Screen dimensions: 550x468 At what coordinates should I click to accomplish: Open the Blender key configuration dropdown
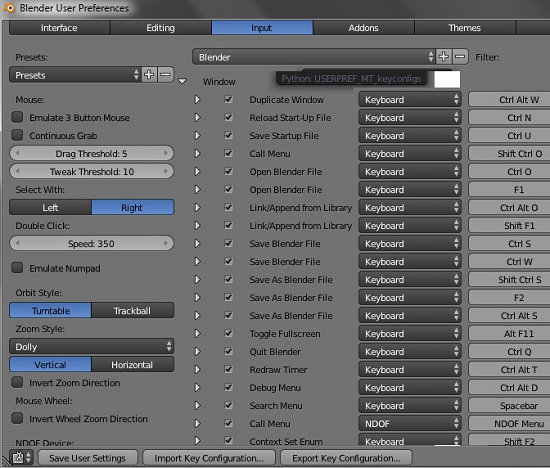[314, 57]
